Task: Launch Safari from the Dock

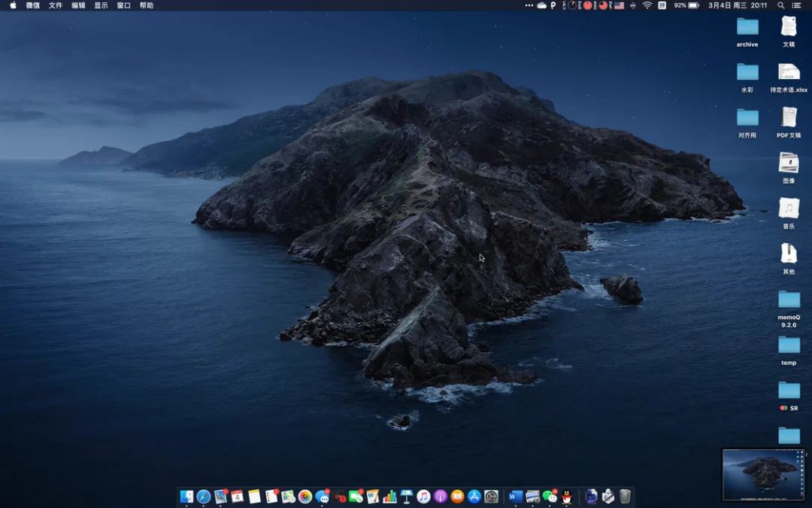Action: 203,496
